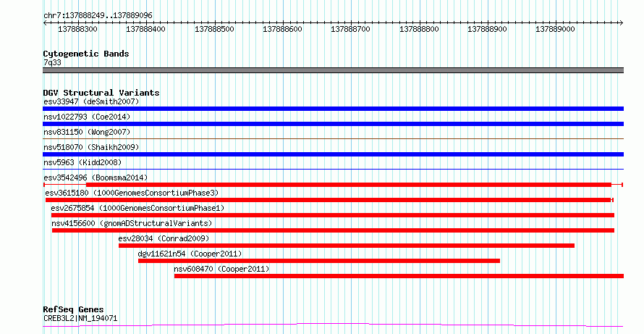Select the RefSeq Genes track title
This screenshot has width=644, height=334.
pos(73,309)
